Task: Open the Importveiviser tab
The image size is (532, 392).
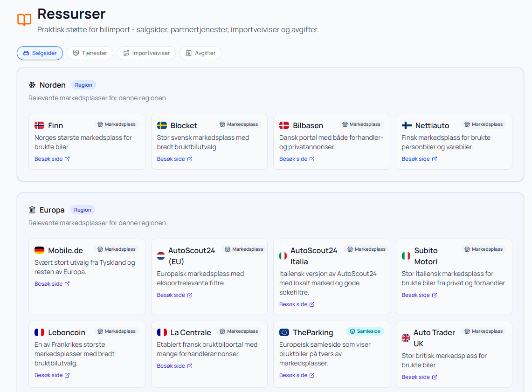Action: point(146,53)
